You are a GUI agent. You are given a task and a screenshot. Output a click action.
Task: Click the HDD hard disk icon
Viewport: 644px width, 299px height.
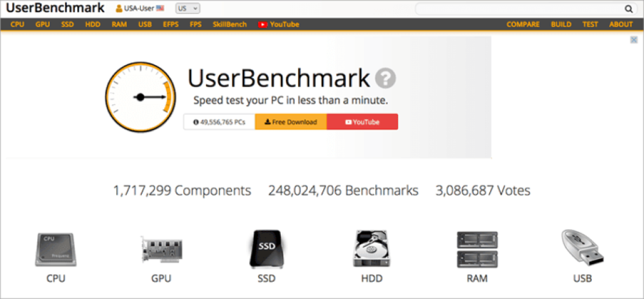coord(371,249)
